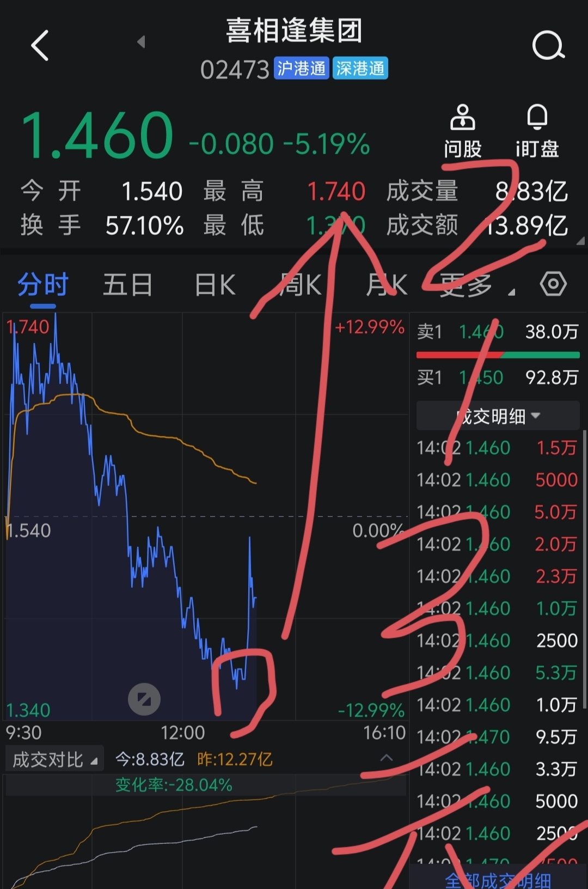Tap the 深港通 badge
Image resolution: width=588 pixels, height=889 pixels.
tap(360, 69)
